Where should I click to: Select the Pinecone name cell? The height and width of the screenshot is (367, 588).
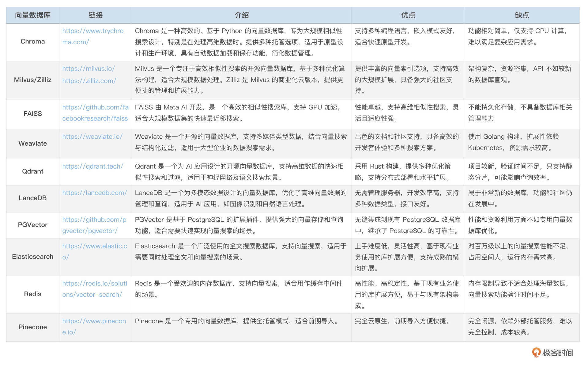click(x=33, y=327)
